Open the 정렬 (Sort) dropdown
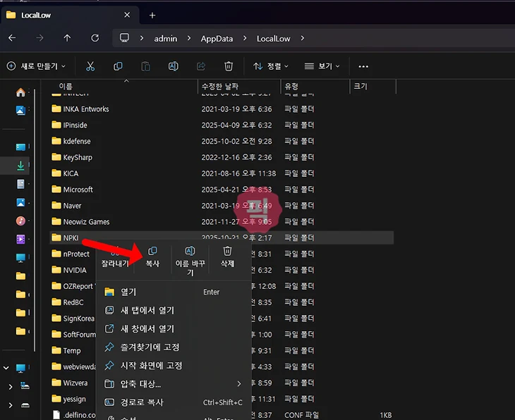This screenshot has height=420, width=515. point(271,66)
